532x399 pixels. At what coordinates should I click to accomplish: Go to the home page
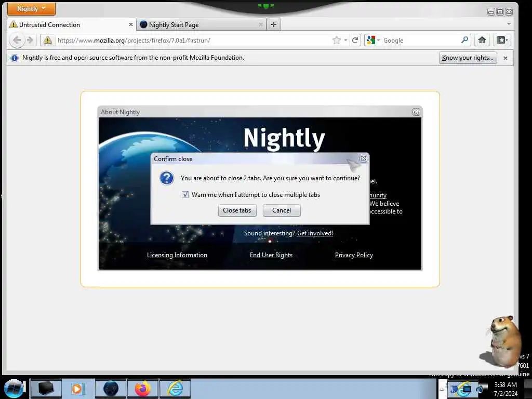482,41
